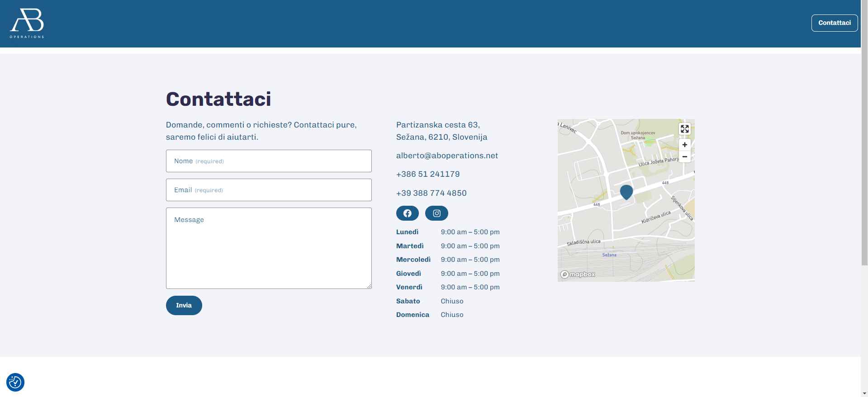Image resolution: width=868 pixels, height=397 pixels.
Task: Toggle fullscreen on the map
Action: pos(684,129)
